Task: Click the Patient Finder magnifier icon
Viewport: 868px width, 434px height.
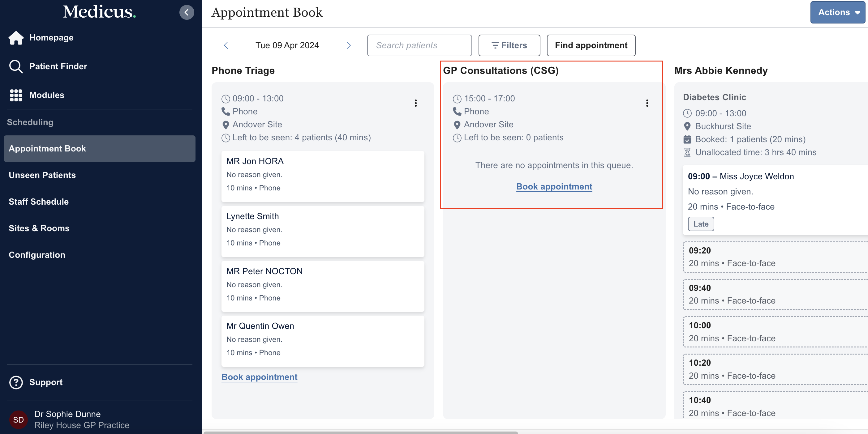Action: click(x=16, y=66)
